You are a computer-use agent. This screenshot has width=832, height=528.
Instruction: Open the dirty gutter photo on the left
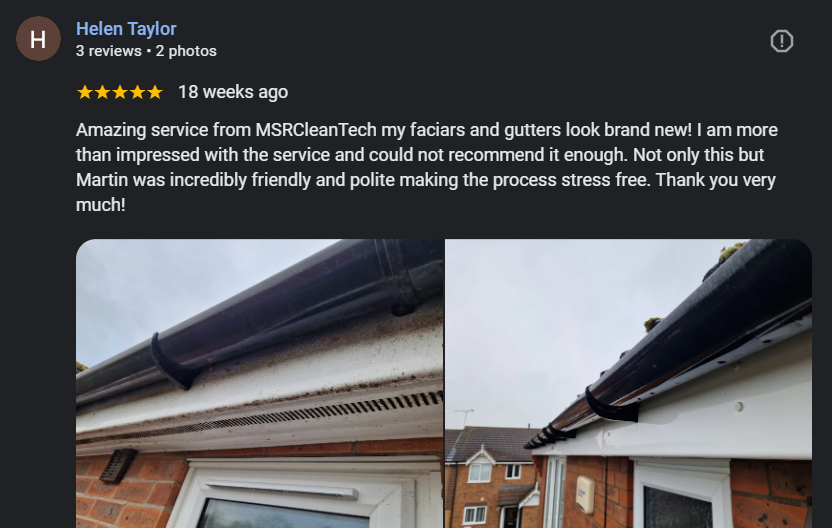(260, 383)
